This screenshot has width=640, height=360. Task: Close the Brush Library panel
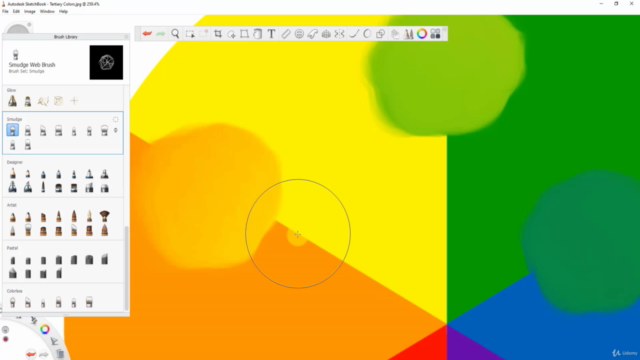point(126,37)
